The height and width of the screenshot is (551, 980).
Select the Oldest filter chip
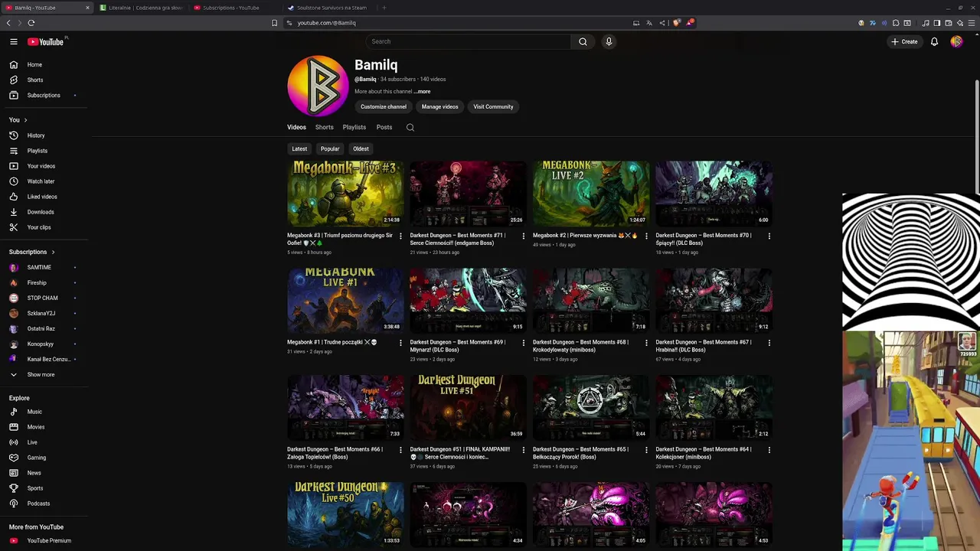361,148
